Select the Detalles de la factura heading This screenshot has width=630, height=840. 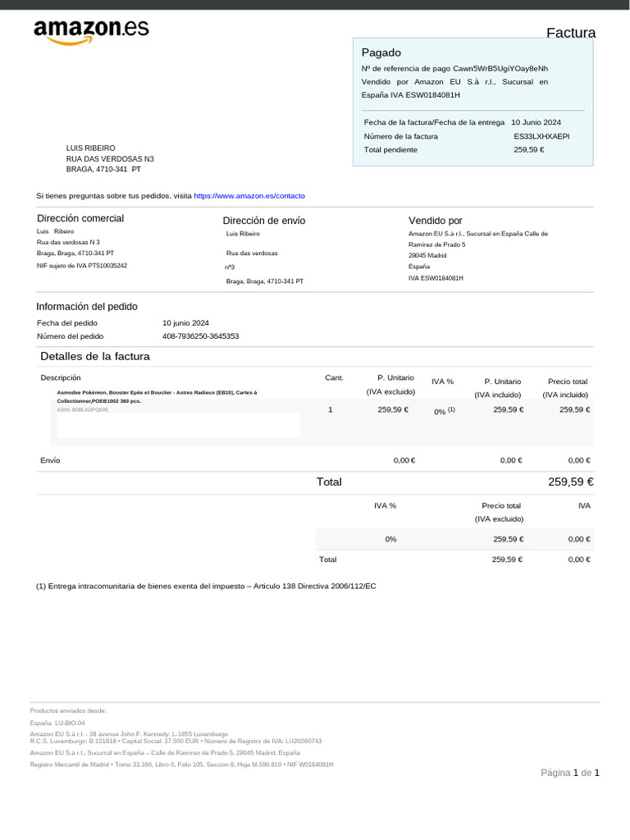pyautogui.click(x=95, y=356)
